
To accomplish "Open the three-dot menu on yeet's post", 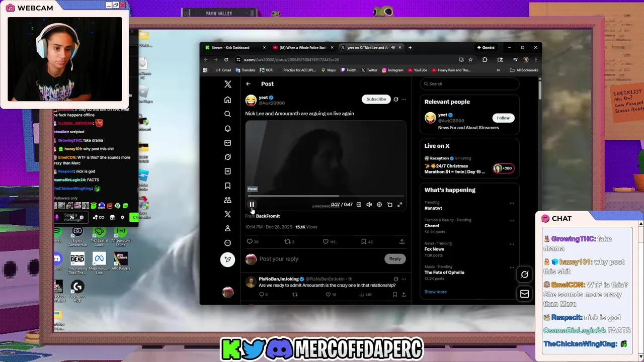I will click(404, 99).
